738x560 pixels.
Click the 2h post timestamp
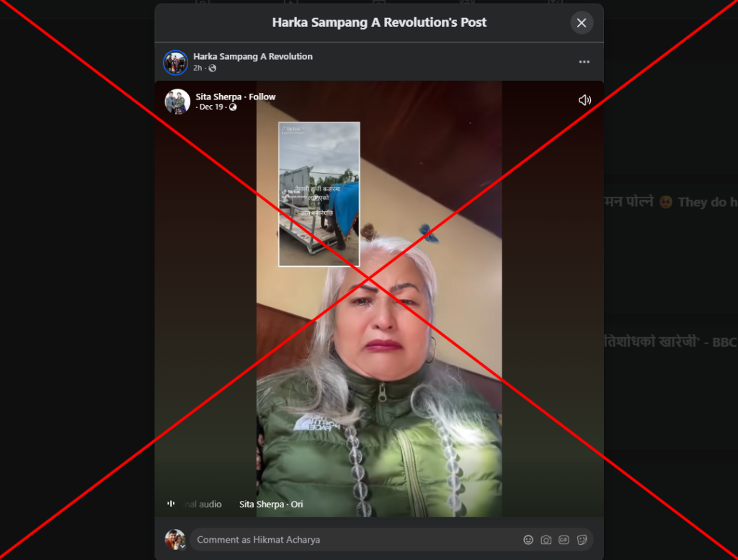point(197,68)
